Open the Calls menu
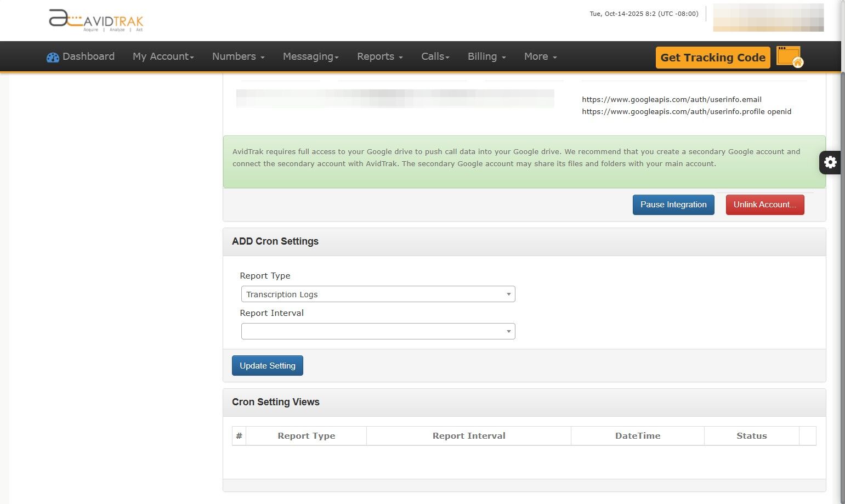Viewport: 845px width, 504px height. (x=435, y=56)
